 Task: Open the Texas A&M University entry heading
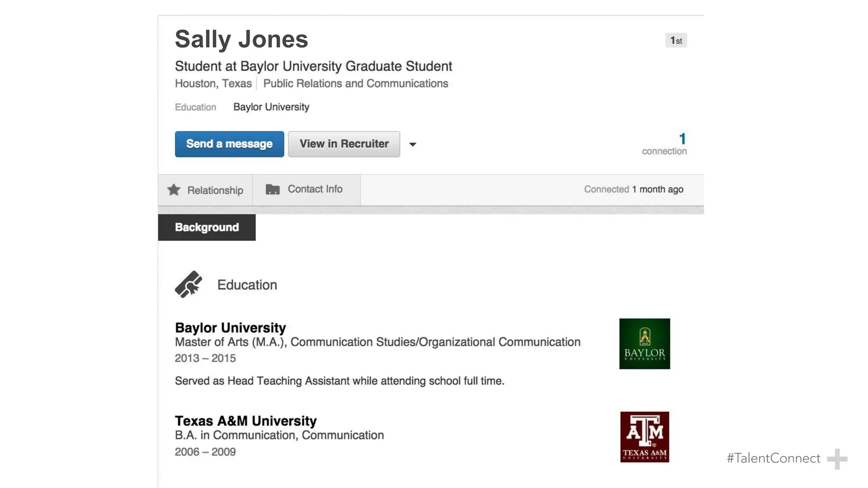click(245, 421)
